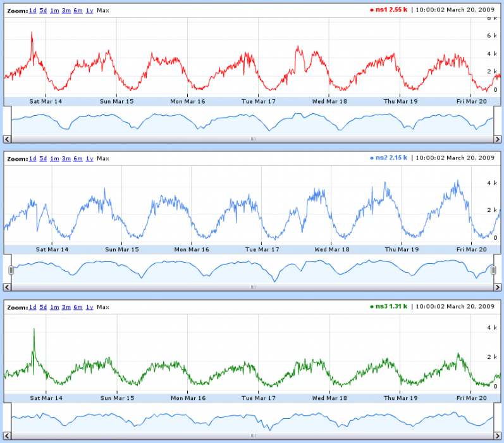Screen dimensions: 504x443
Task: Set ns1 chart zoom to 1m
Action: (x=54, y=11)
